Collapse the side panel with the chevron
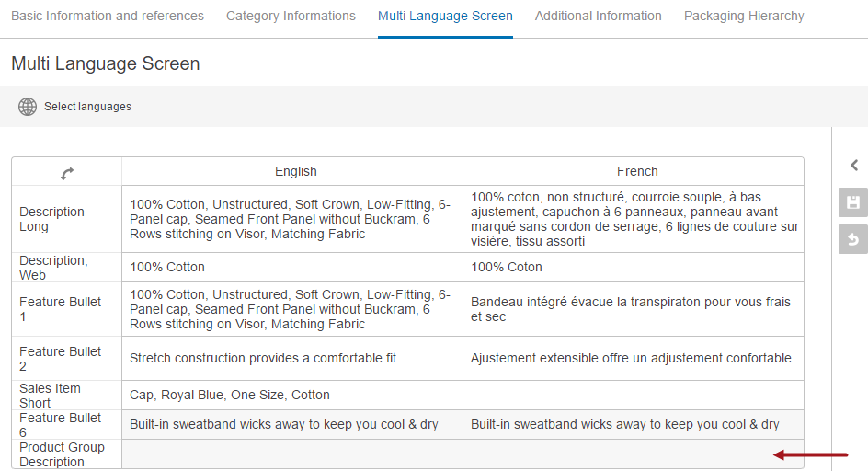Screen dimensions: 868x471 point(854,166)
